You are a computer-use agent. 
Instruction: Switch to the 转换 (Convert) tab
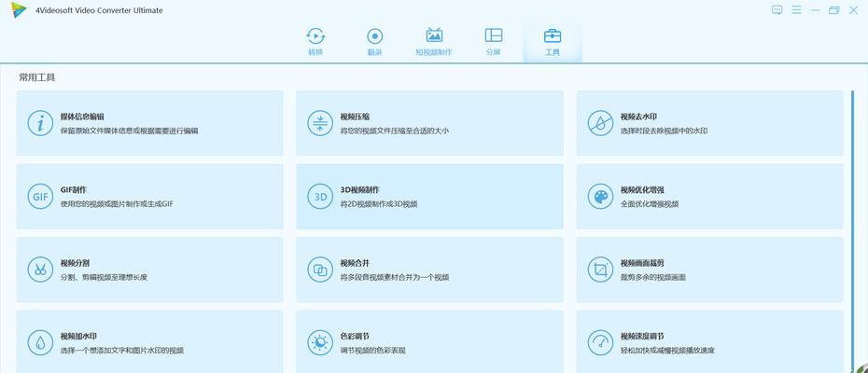click(x=316, y=42)
